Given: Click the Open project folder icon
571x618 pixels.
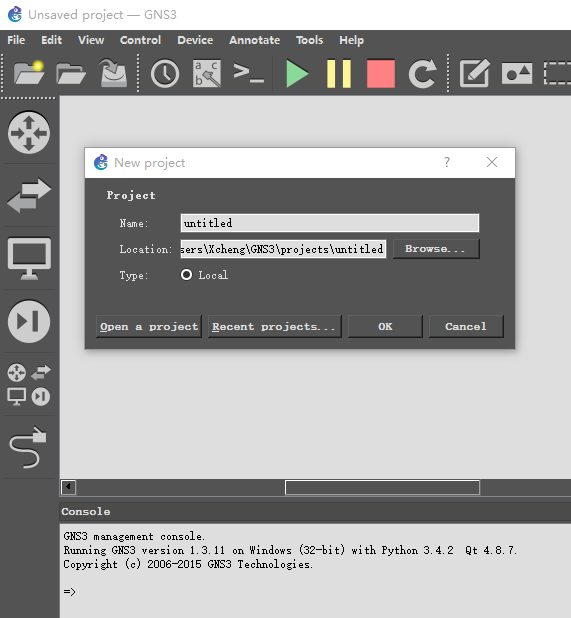Looking at the screenshot, I should (71, 73).
